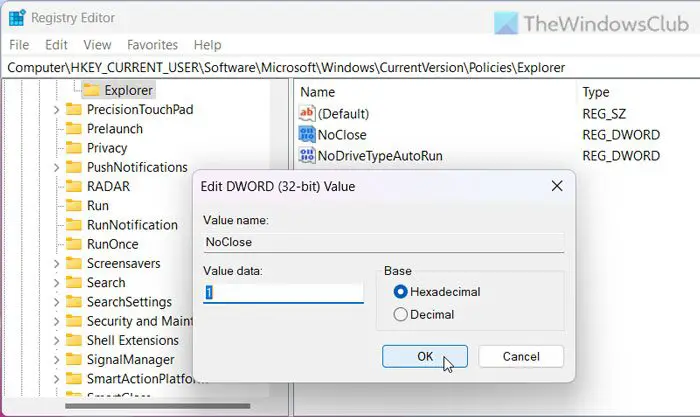The image size is (700, 417).
Task: Expand the SmartActionPlatform key
Action: [56, 379]
